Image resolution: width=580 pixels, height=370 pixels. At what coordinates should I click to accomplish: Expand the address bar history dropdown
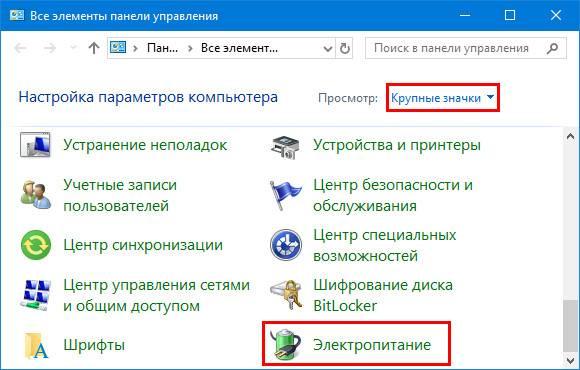pos(328,48)
